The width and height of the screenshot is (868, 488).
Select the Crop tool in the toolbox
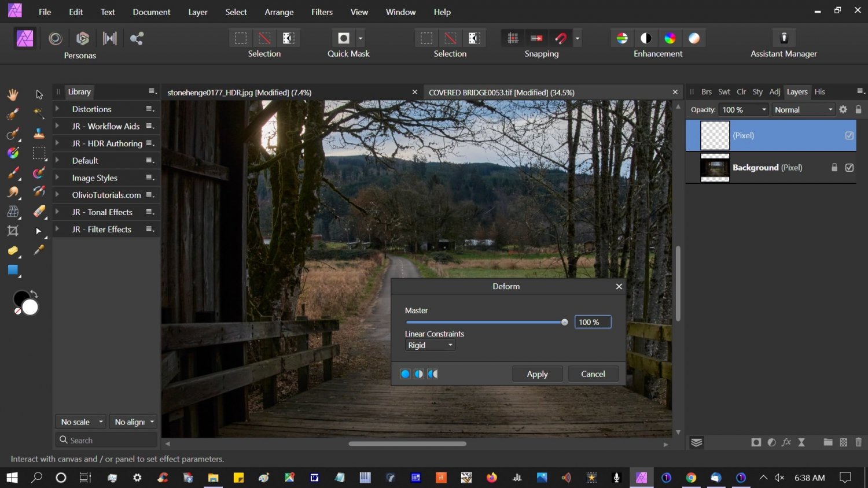pyautogui.click(x=13, y=231)
